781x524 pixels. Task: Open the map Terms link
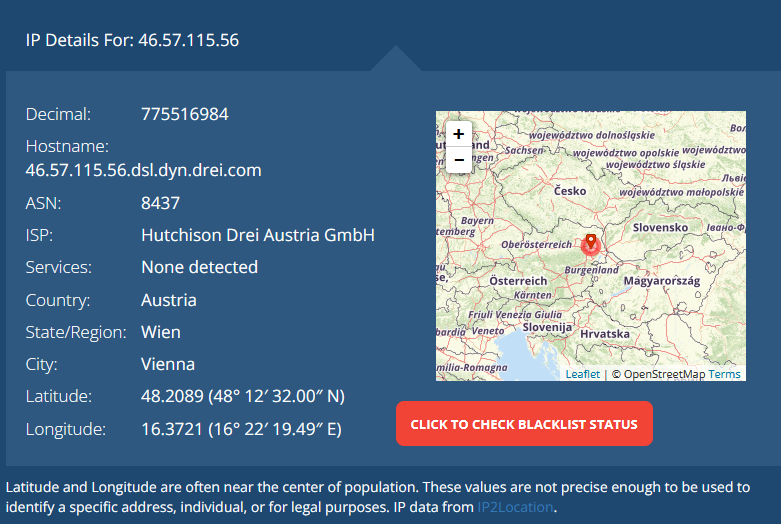point(725,374)
